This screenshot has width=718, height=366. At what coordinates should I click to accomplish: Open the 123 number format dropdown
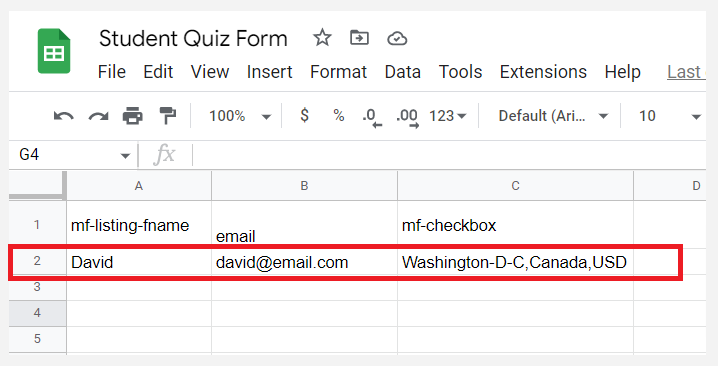447,116
